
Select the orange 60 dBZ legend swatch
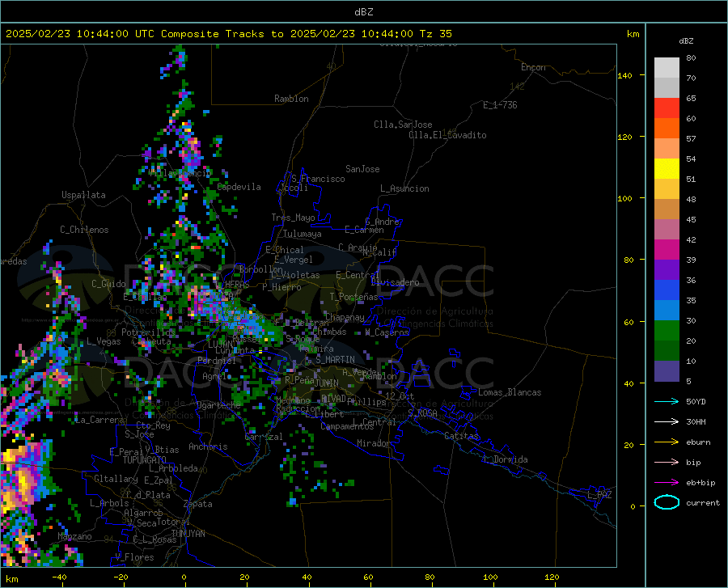(x=667, y=128)
